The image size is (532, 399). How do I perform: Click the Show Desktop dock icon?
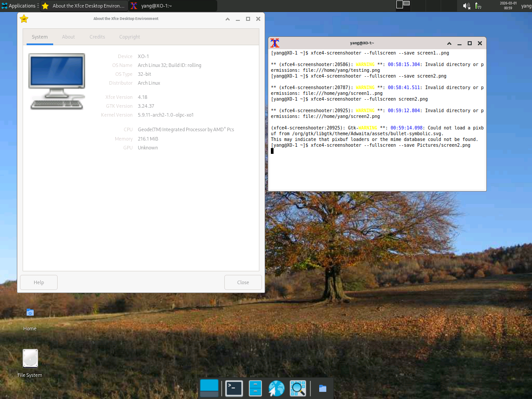click(x=209, y=388)
